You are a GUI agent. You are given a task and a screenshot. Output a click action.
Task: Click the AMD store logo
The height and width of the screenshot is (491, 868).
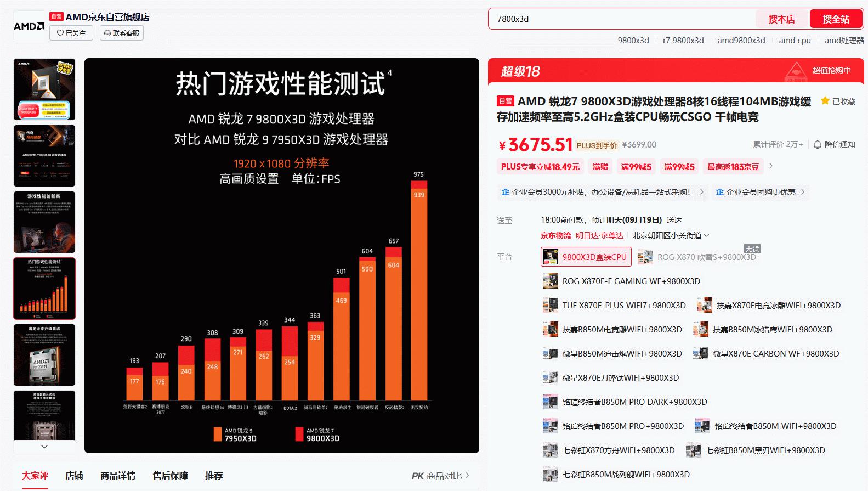29,26
